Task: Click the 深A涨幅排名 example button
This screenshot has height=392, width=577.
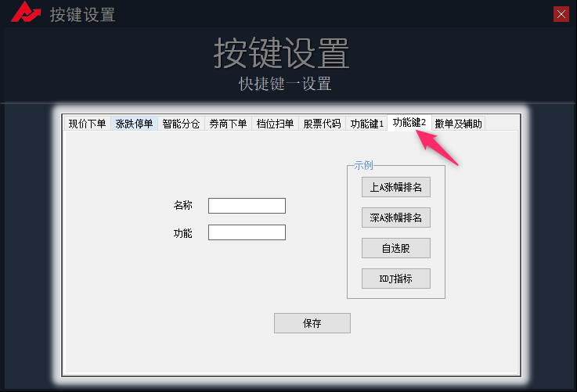Action: 395,218
